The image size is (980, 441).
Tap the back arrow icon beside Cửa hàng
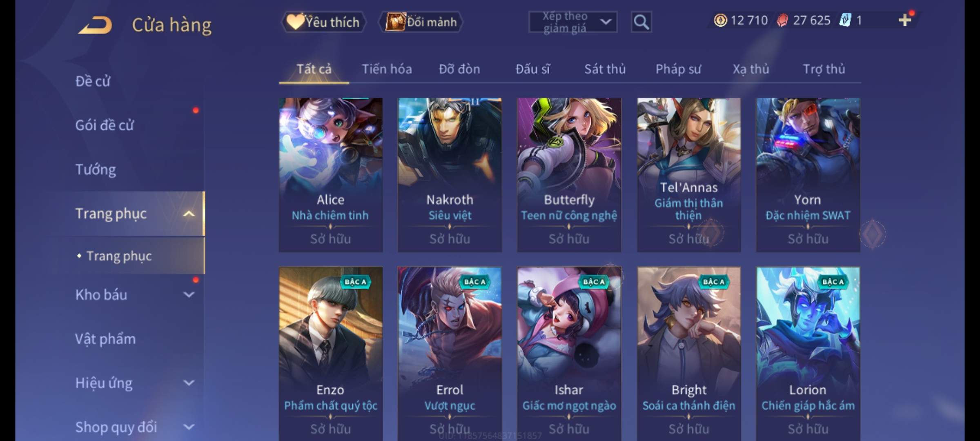click(x=96, y=24)
